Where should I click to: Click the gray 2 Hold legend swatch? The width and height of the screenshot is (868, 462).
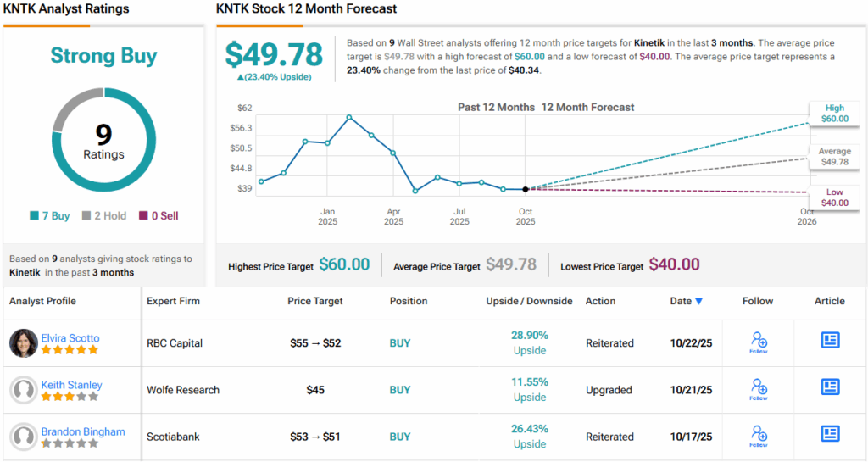(x=86, y=216)
